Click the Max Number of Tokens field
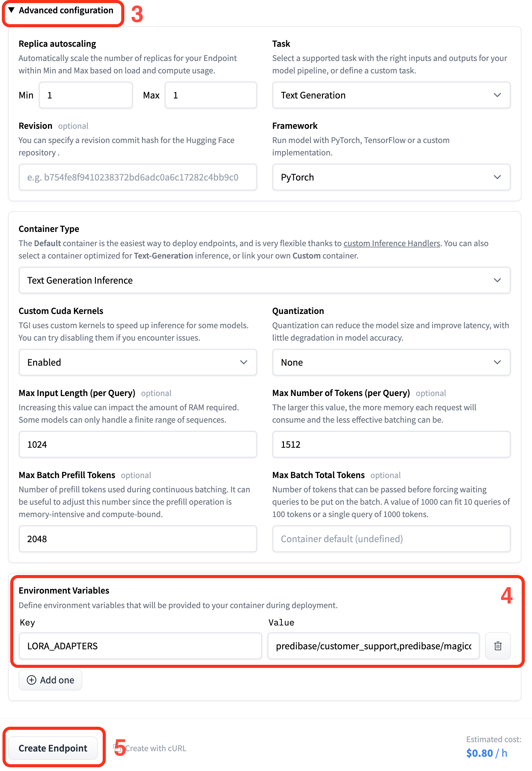Screen dimensions: 532x771 pos(391,444)
